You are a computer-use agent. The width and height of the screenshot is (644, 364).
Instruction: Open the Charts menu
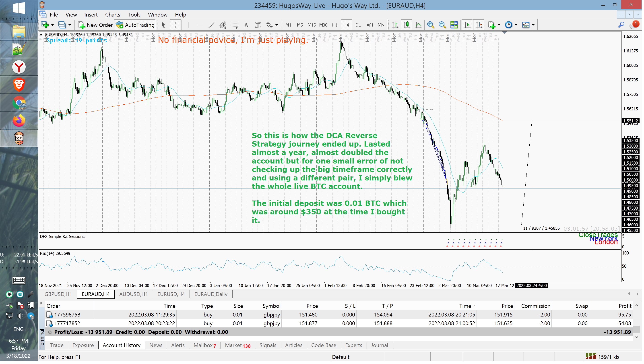(x=113, y=14)
